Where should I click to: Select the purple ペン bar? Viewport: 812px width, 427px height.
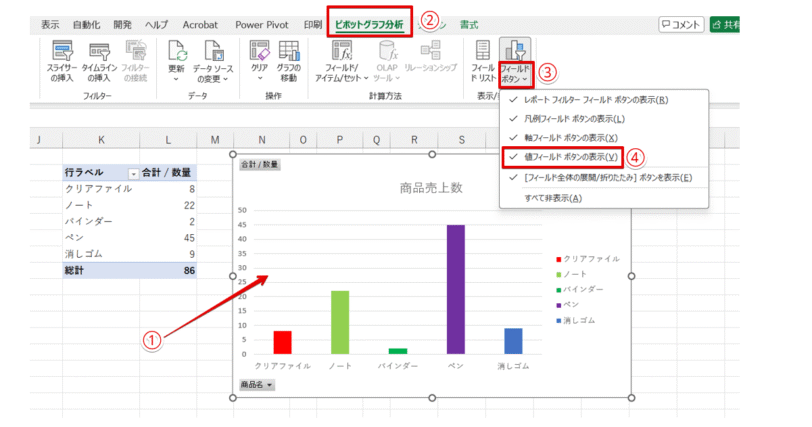tap(456, 289)
